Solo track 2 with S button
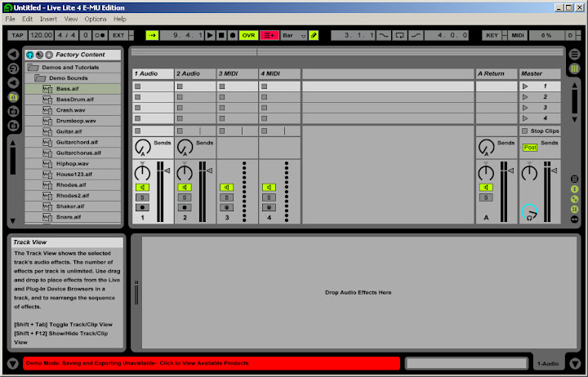Image resolution: width=588 pixels, height=377 pixels. click(x=185, y=197)
